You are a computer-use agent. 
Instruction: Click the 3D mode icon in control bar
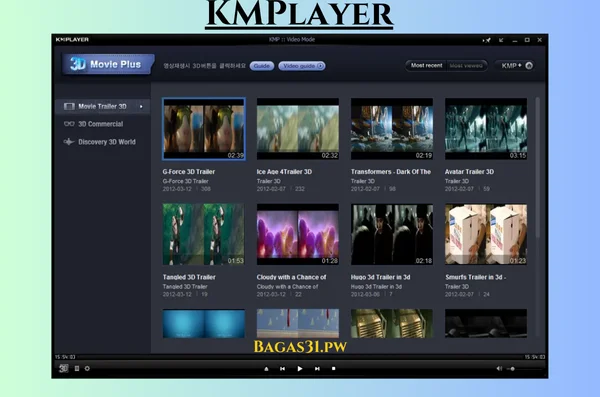tap(64, 368)
